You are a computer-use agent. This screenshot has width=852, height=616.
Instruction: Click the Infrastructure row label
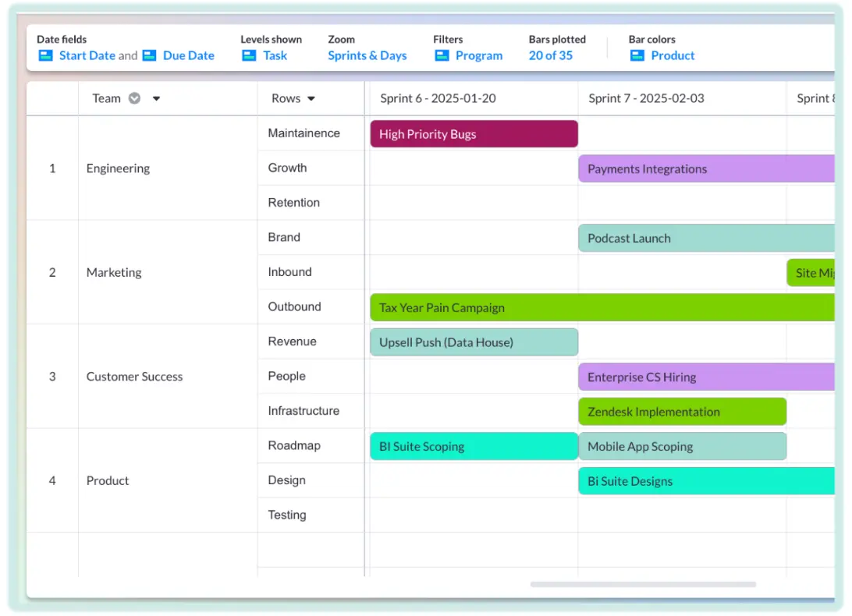(x=304, y=411)
